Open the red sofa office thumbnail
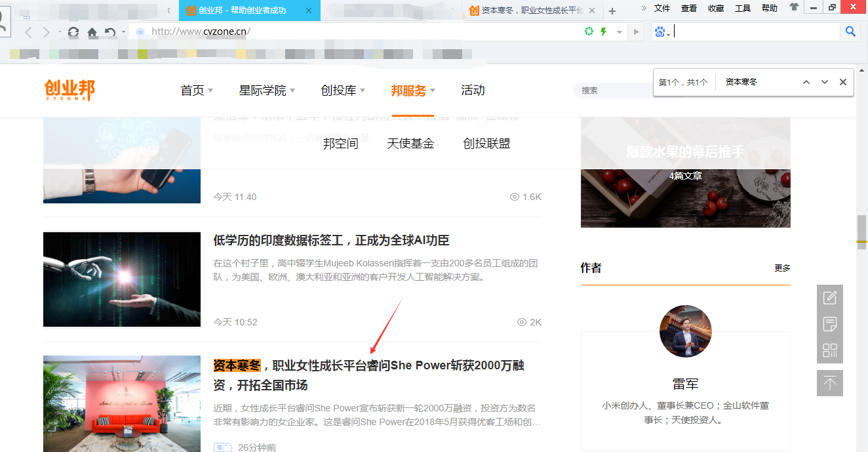This screenshot has width=868, height=452. (x=122, y=403)
